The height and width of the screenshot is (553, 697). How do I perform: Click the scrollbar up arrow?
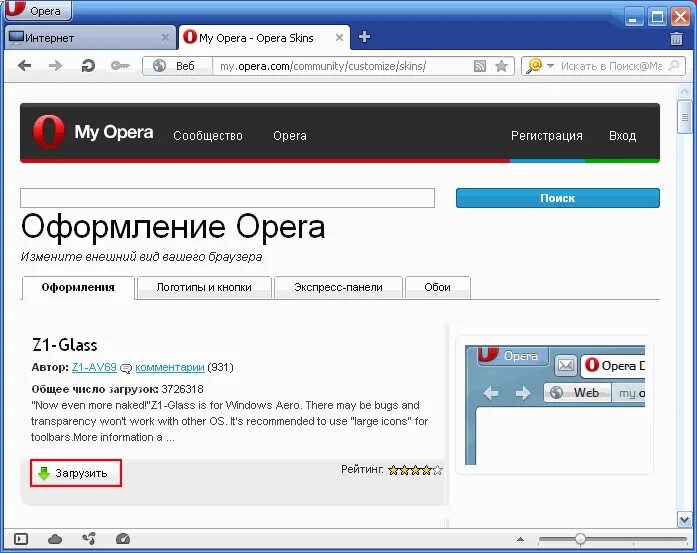[x=684, y=92]
